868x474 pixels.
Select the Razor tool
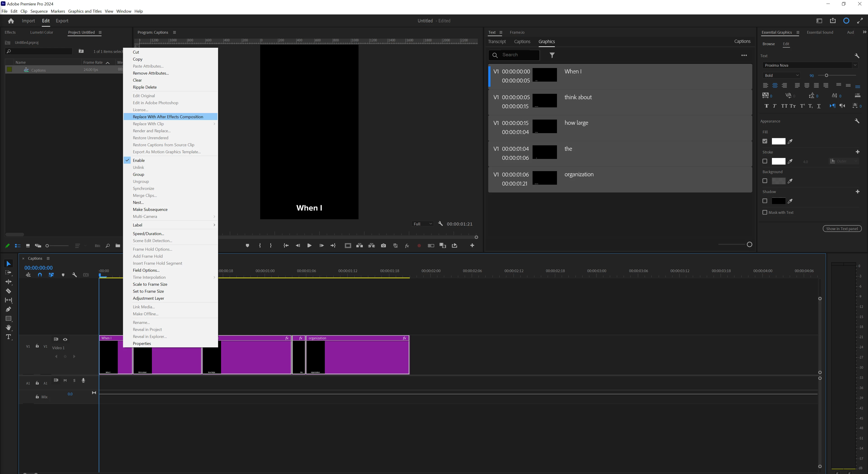pos(8,291)
